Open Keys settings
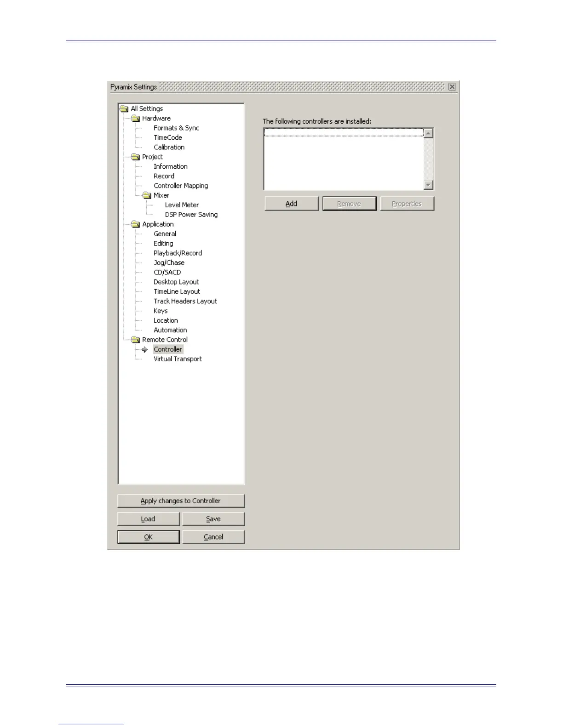The width and height of the screenshot is (563, 728). coord(161,312)
